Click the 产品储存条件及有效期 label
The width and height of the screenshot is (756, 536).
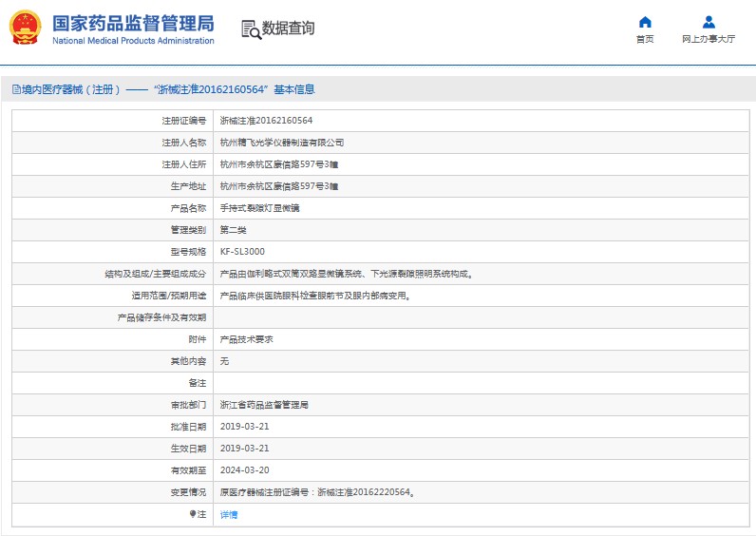161,317
